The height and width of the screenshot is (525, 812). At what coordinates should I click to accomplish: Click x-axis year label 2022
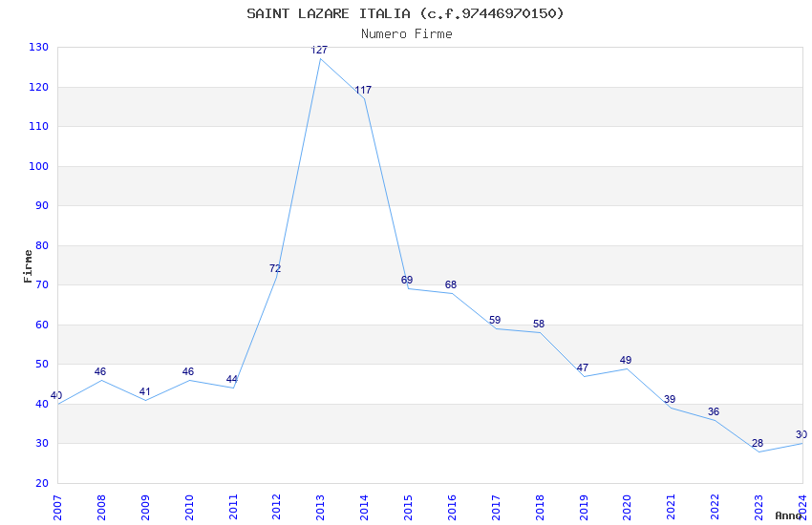coord(716,508)
